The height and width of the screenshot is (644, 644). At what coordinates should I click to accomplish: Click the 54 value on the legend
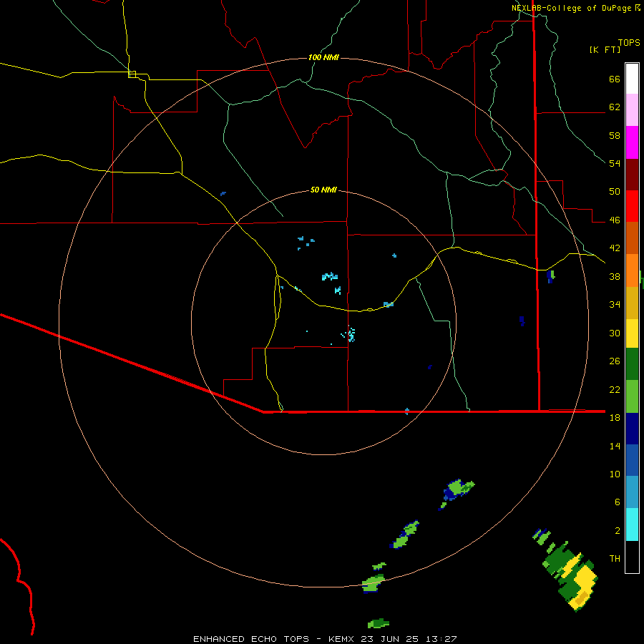point(615,163)
